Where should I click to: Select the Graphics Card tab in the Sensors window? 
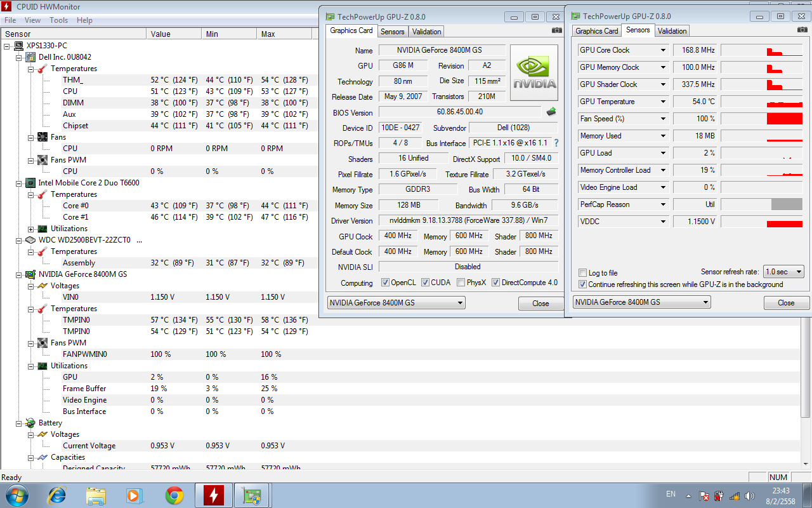point(596,31)
